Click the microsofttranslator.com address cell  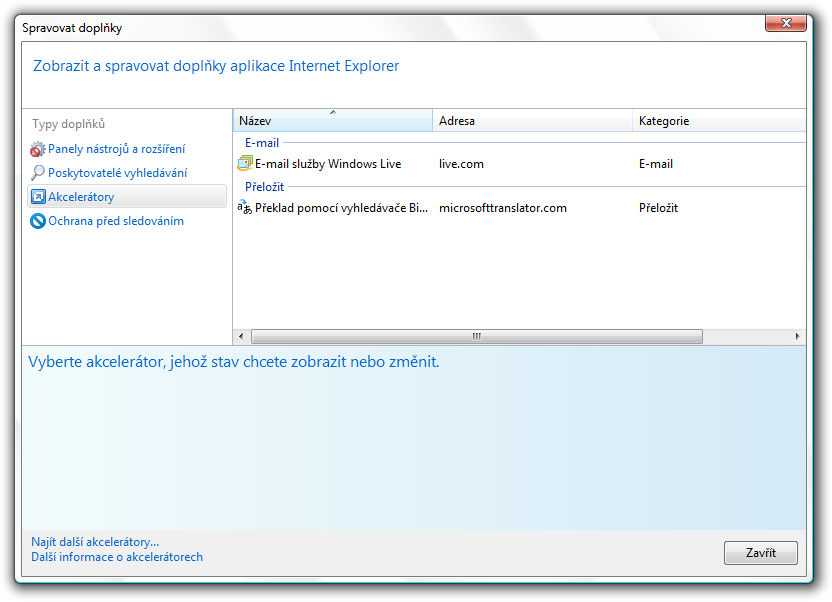click(502, 208)
